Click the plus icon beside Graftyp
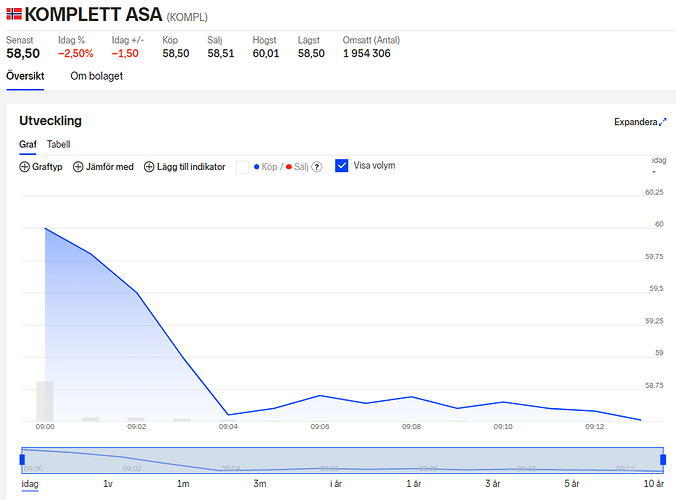 pos(24,167)
